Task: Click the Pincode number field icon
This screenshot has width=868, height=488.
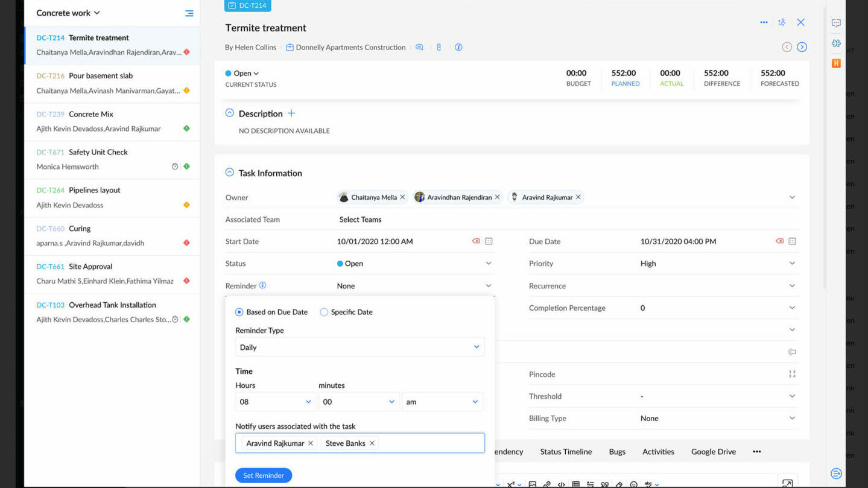Action: click(792, 374)
